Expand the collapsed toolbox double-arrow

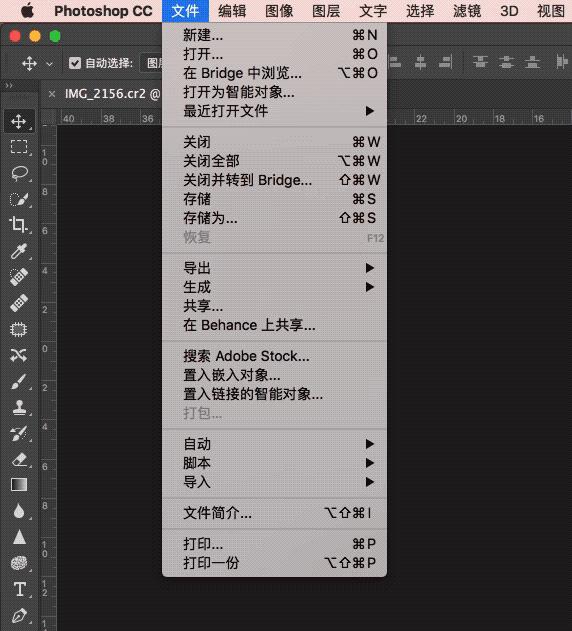9,85
